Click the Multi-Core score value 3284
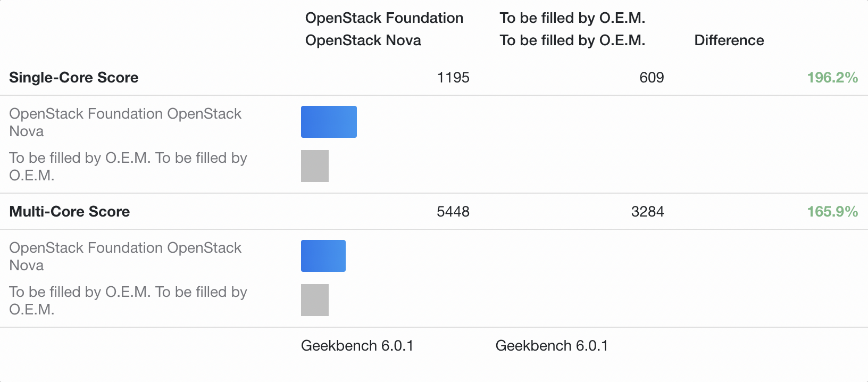Screen dimensions: 868x382 click(647, 212)
